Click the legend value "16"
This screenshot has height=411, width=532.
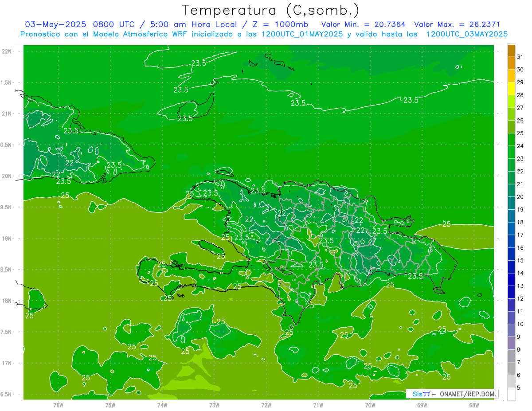pyautogui.click(x=520, y=248)
